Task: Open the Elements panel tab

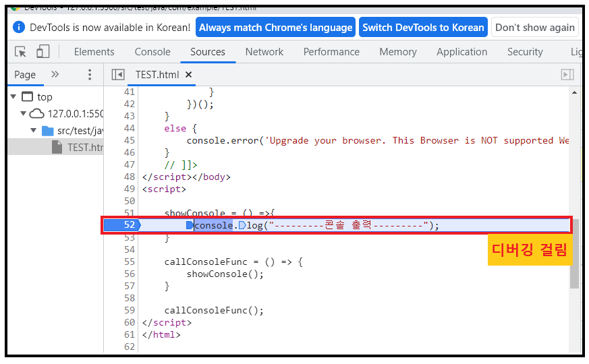Action: pos(94,52)
